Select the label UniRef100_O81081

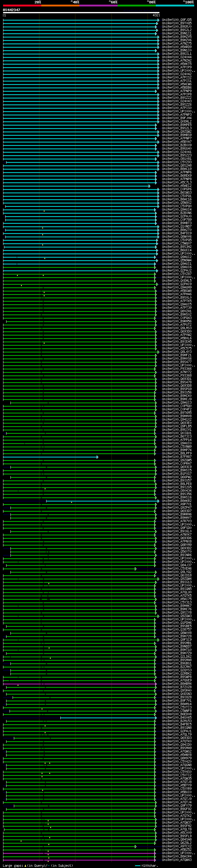[x=177, y=159]
